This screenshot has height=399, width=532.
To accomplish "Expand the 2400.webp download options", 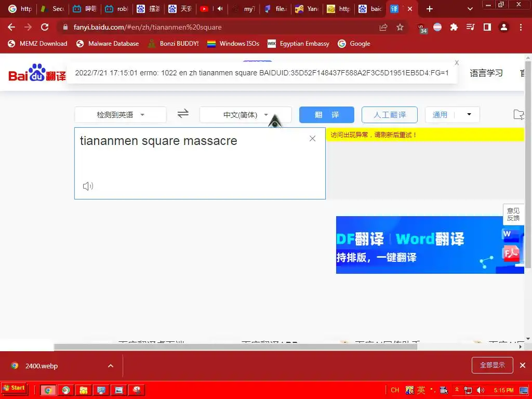I will (x=111, y=366).
